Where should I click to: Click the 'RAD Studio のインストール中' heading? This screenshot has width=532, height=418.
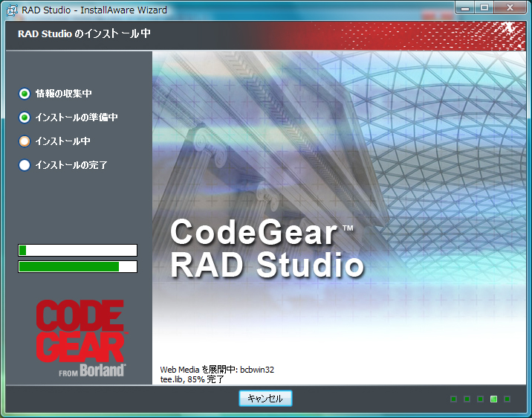click(x=84, y=33)
